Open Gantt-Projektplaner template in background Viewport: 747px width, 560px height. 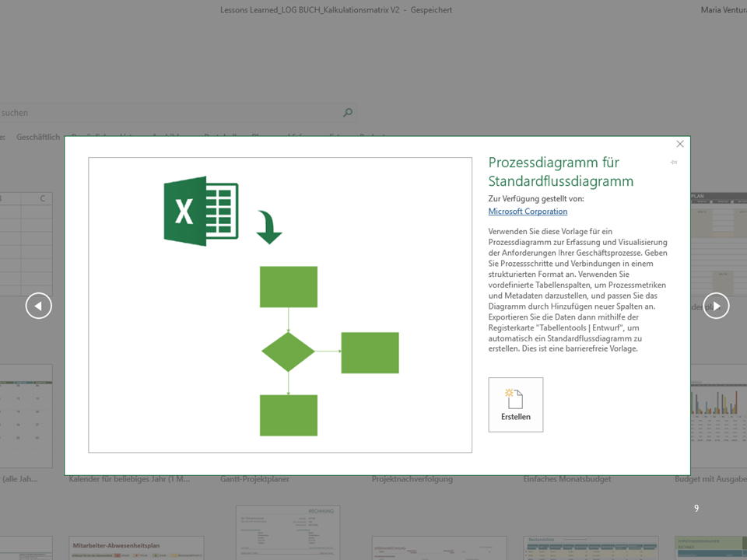coord(255,479)
